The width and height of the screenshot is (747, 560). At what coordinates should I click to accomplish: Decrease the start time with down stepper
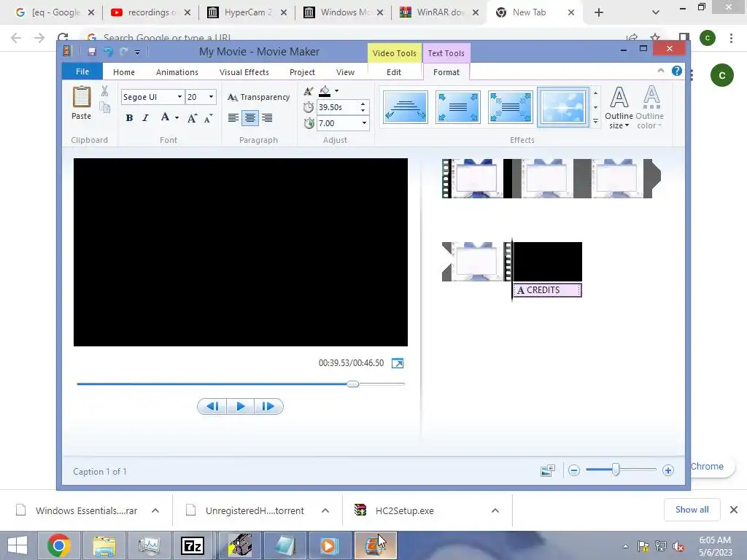point(363,111)
